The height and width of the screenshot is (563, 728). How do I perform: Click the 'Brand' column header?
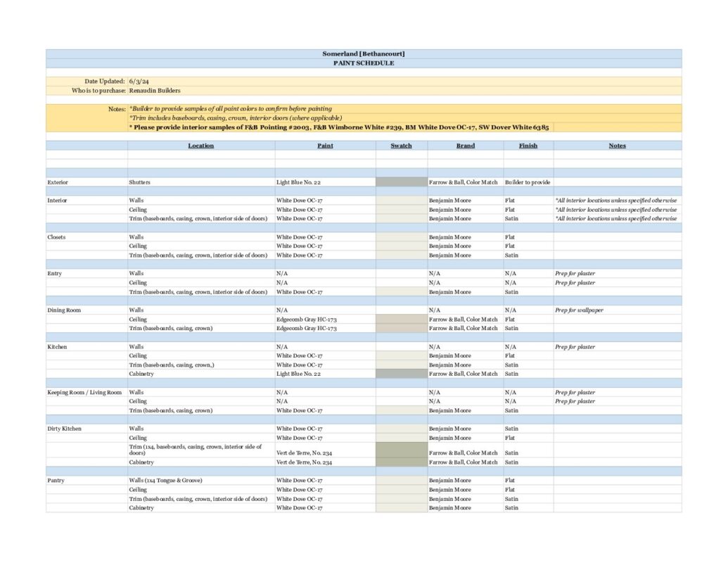(465, 146)
